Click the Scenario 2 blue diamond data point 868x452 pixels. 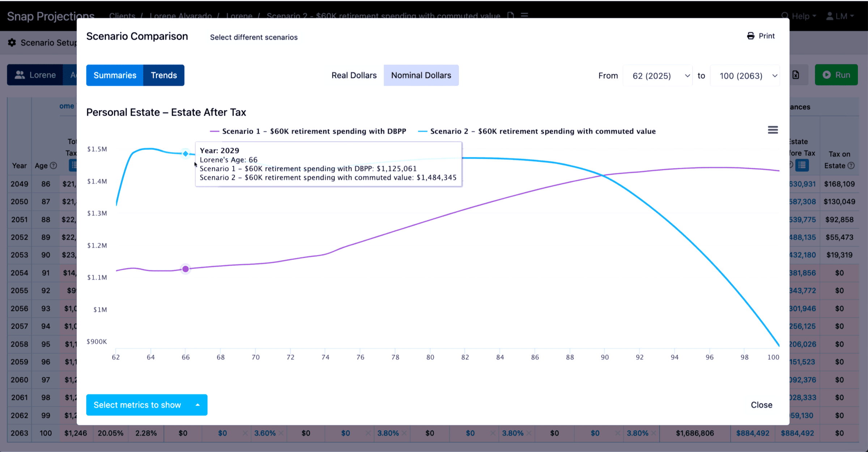[x=186, y=154]
